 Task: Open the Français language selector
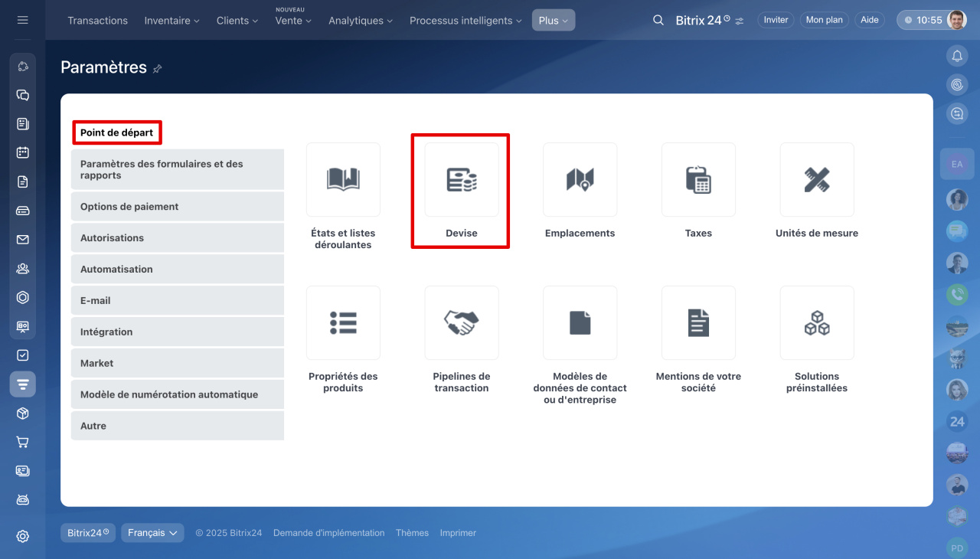pos(152,533)
